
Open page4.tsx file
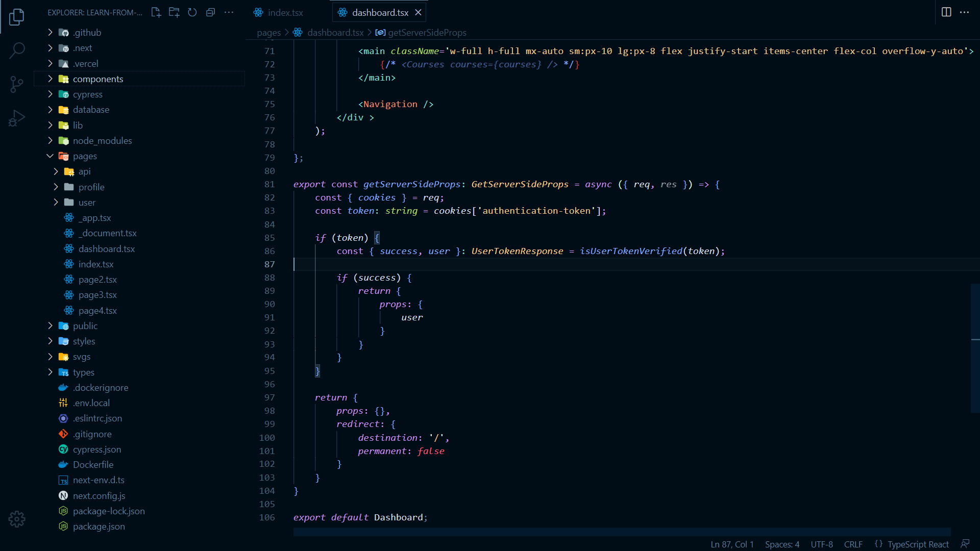click(x=139, y=311)
